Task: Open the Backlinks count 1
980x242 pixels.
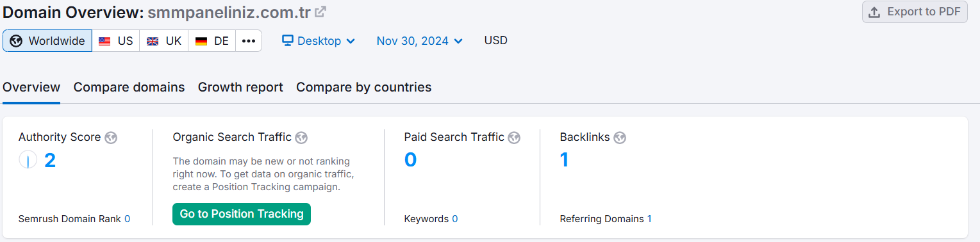Action: (564, 160)
